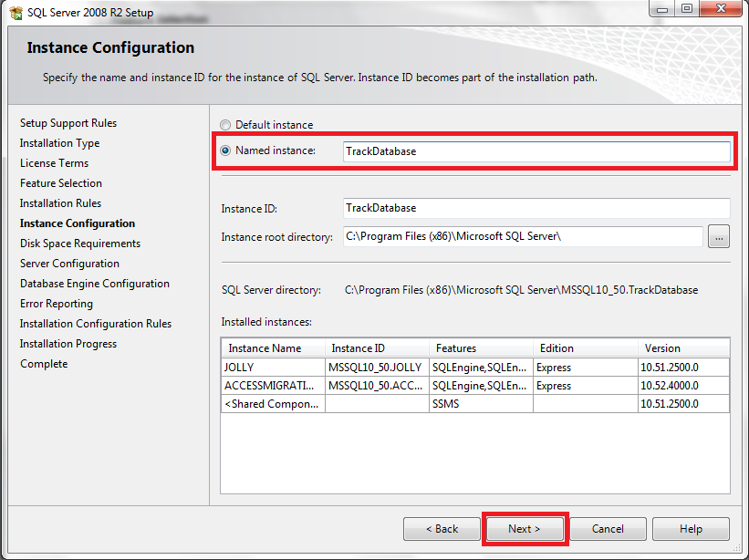Click the MSSQL10_50.ACC... instance ID cell
749x560 pixels.
click(x=377, y=385)
